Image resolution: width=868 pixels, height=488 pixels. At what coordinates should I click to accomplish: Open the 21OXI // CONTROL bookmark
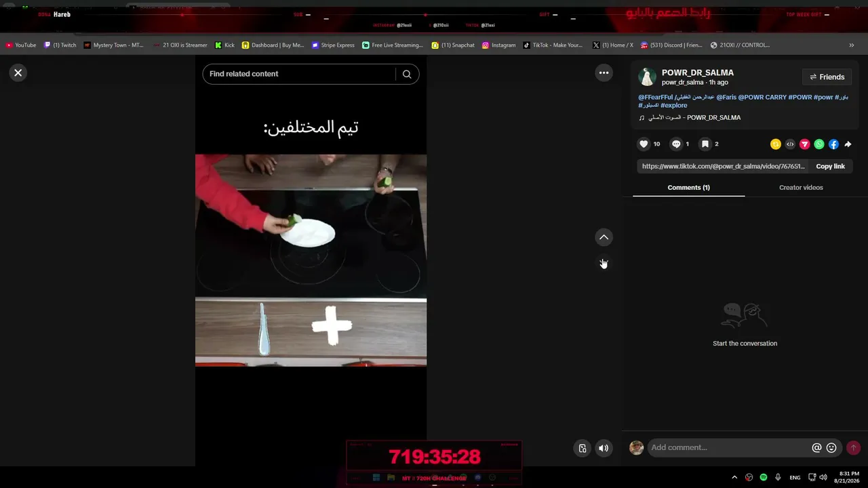click(x=740, y=45)
